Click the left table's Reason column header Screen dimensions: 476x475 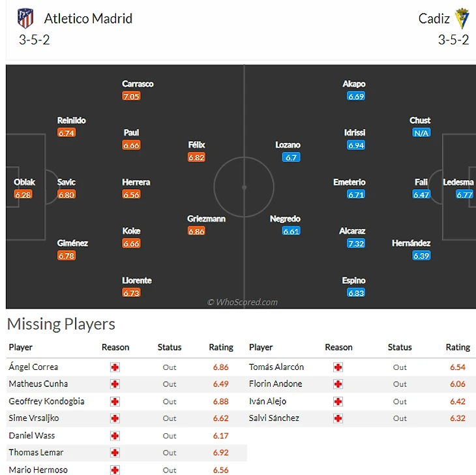click(x=115, y=347)
